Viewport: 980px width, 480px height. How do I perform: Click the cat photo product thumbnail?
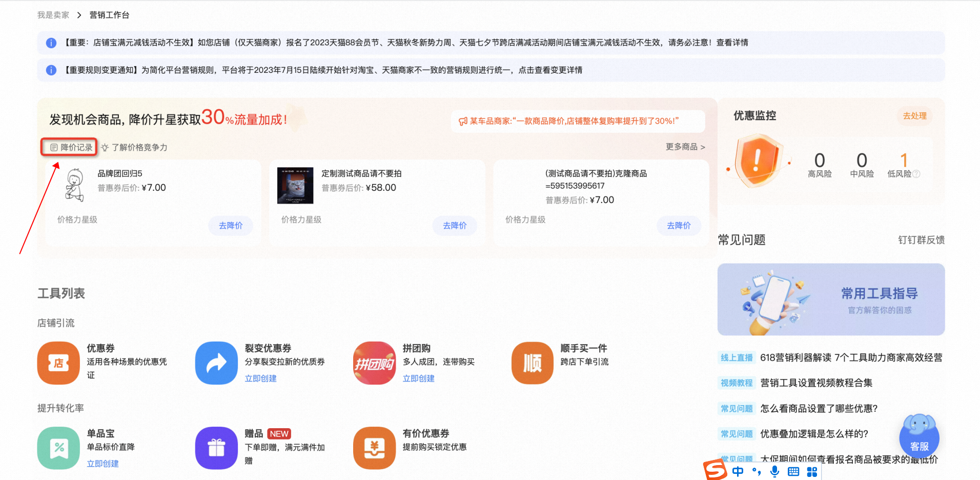pyautogui.click(x=295, y=186)
